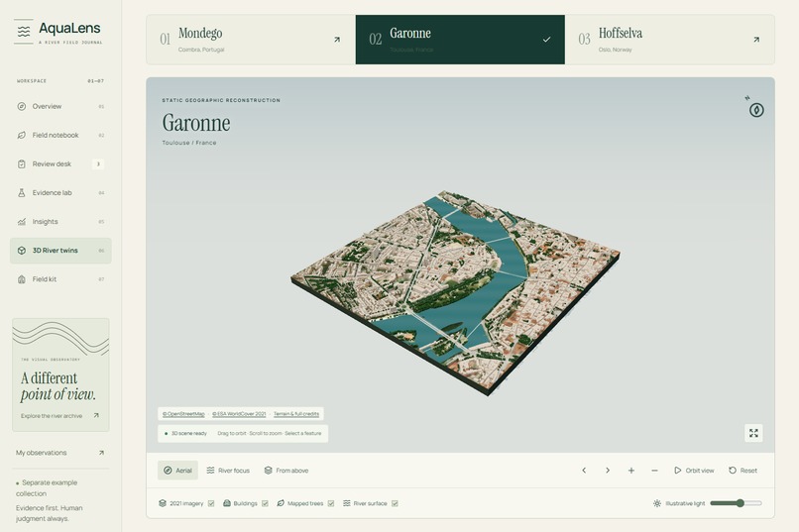Image resolution: width=799 pixels, height=532 pixels.
Task: Open the Evidence lab section
Action: [60, 193]
